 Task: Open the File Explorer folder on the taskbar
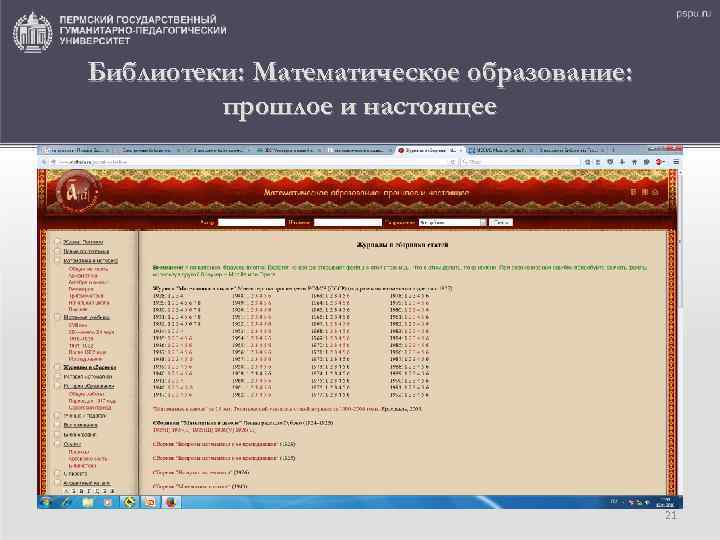tap(87, 502)
